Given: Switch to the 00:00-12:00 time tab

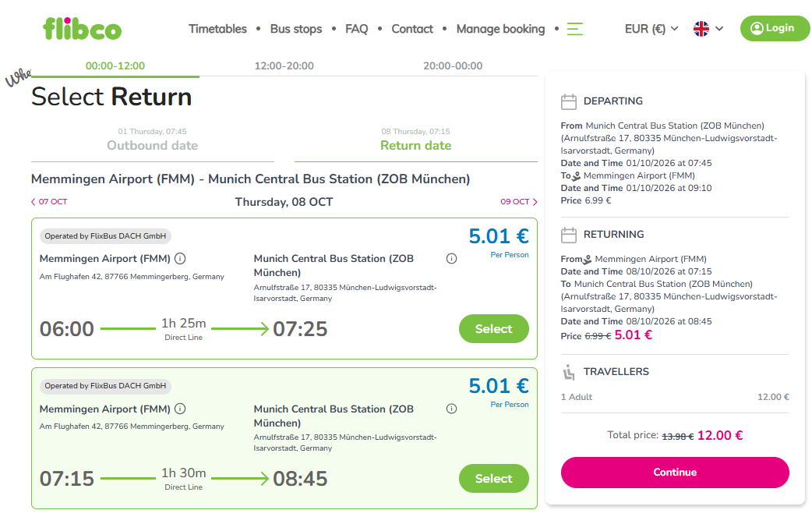Looking at the screenshot, I should click(115, 66).
